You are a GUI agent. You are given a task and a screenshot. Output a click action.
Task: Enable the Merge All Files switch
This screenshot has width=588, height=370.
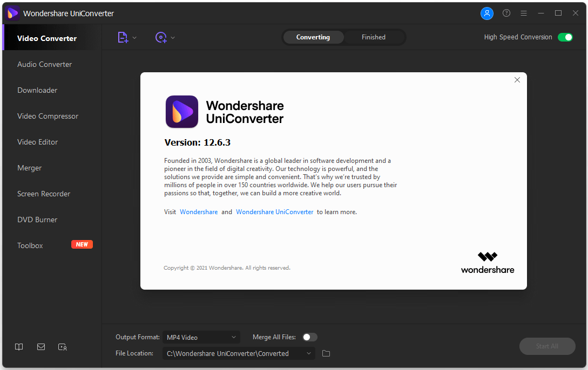pyautogui.click(x=310, y=337)
